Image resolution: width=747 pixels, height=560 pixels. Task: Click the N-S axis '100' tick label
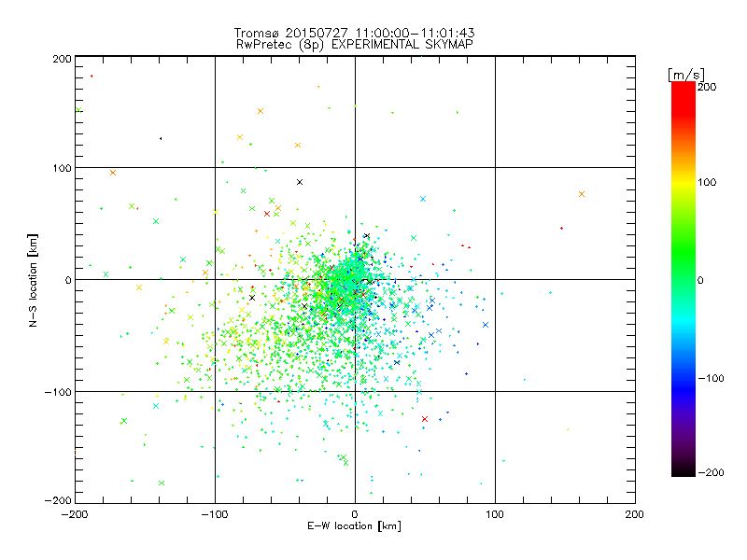[62, 168]
